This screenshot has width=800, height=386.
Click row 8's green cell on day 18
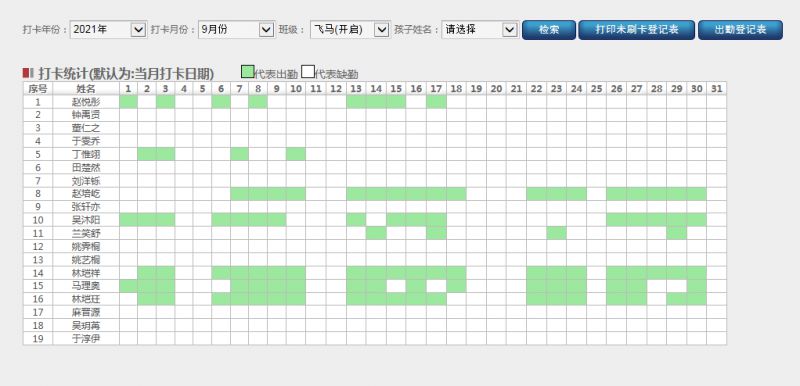(456, 194)
